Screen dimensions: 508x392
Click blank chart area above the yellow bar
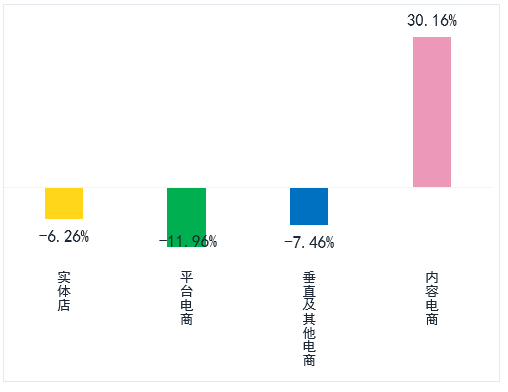(64, 100)
